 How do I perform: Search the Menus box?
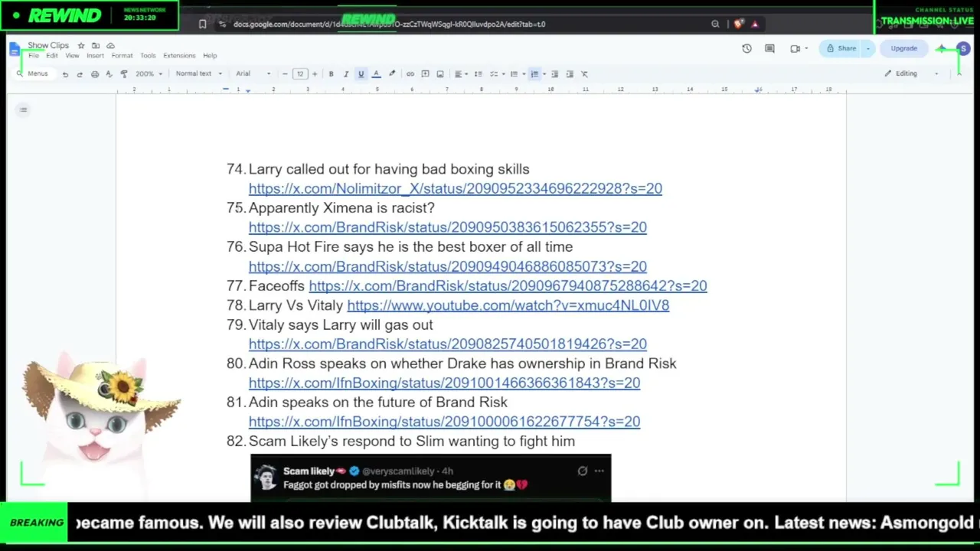coord(33,73)
